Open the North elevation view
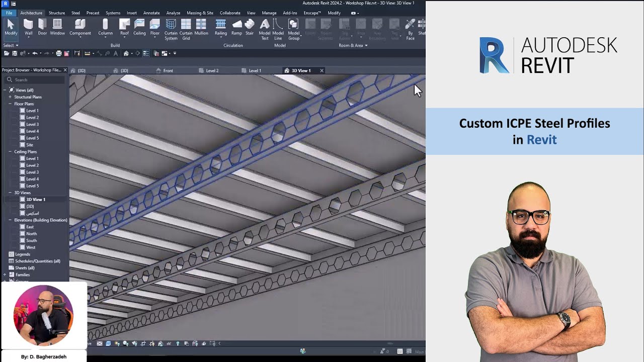644x362 pixels. point(31,233)
